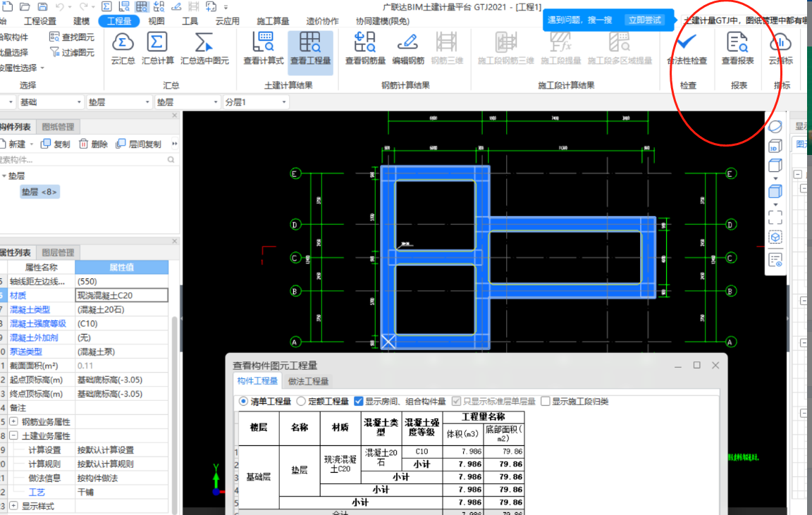Viewport: 812px width, 515px height.
Task: Open the 云指标 cloud index tool
Action: point(780,48)
